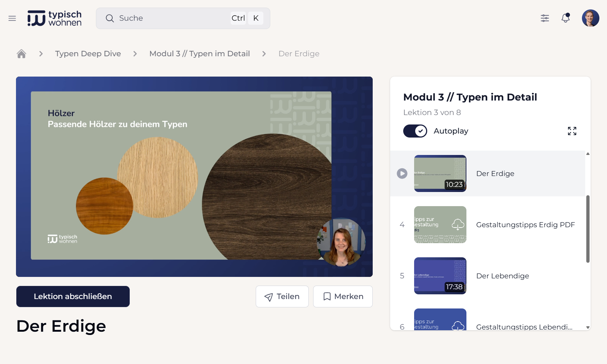The width and height of the screenshot is (607, 364).
Task: Expand the lesson list to fullscreen
Action: tap(572, 131)
